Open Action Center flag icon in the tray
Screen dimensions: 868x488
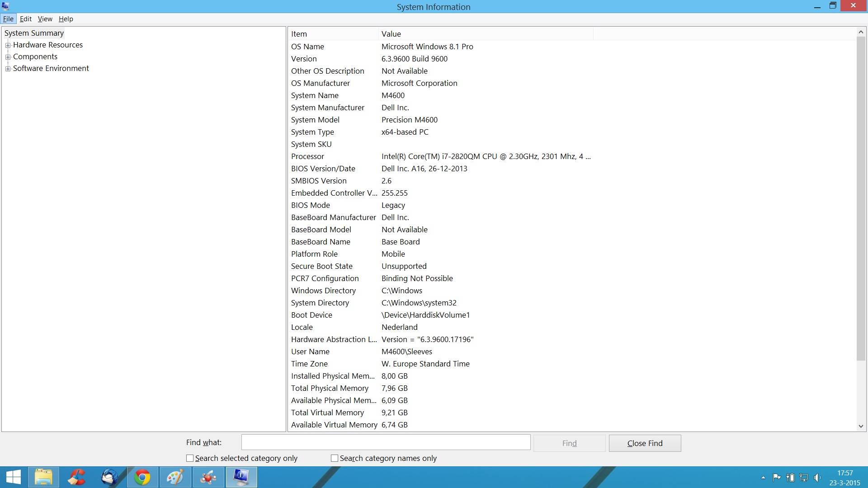777,478
